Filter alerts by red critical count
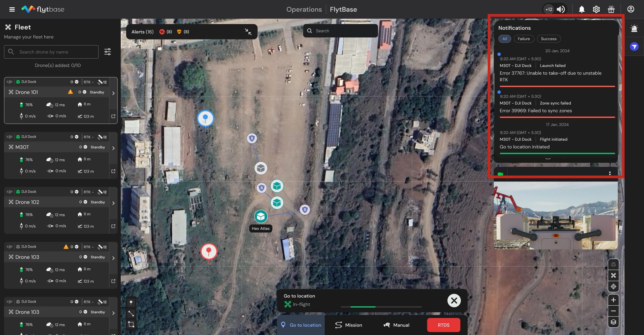 click(165, 32)
